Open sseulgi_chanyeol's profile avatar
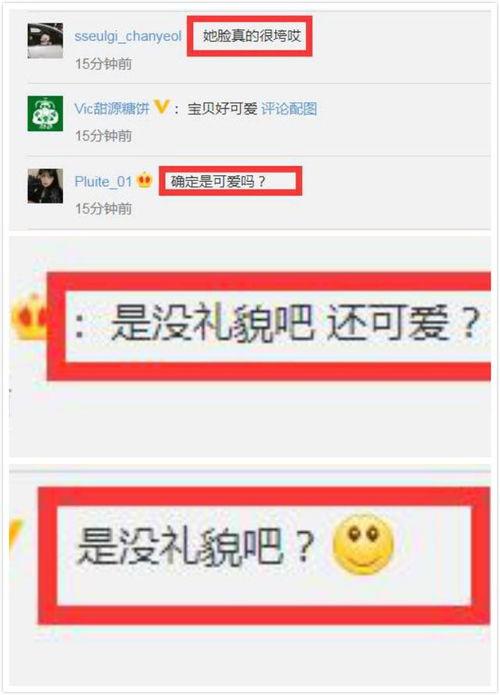The image size is (500, 695). click(45, 41)
